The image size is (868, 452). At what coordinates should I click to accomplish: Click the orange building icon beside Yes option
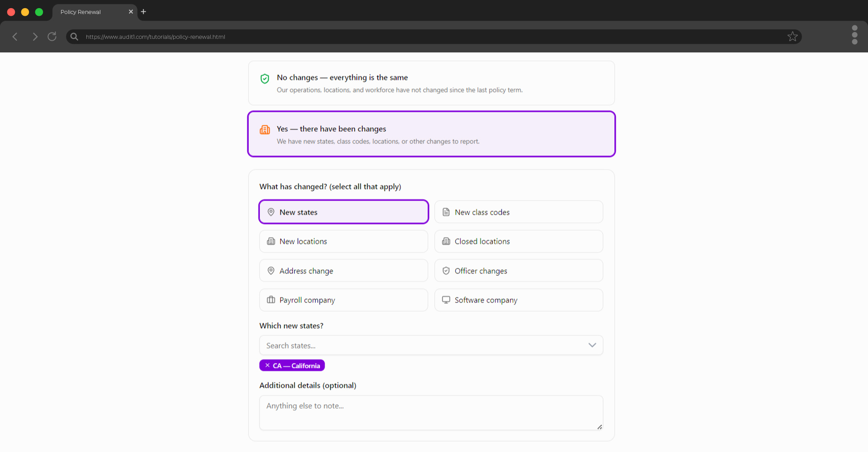click(x=265, y=130)
